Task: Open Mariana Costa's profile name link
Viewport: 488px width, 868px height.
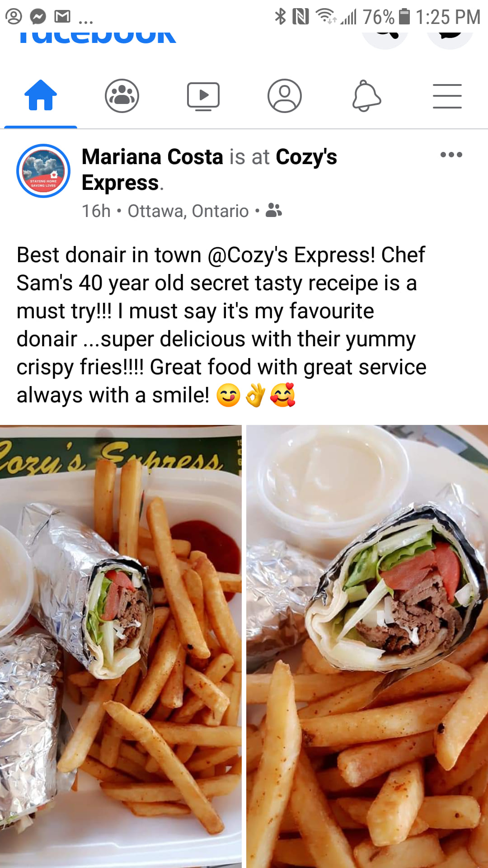Action: pos(152,157)
